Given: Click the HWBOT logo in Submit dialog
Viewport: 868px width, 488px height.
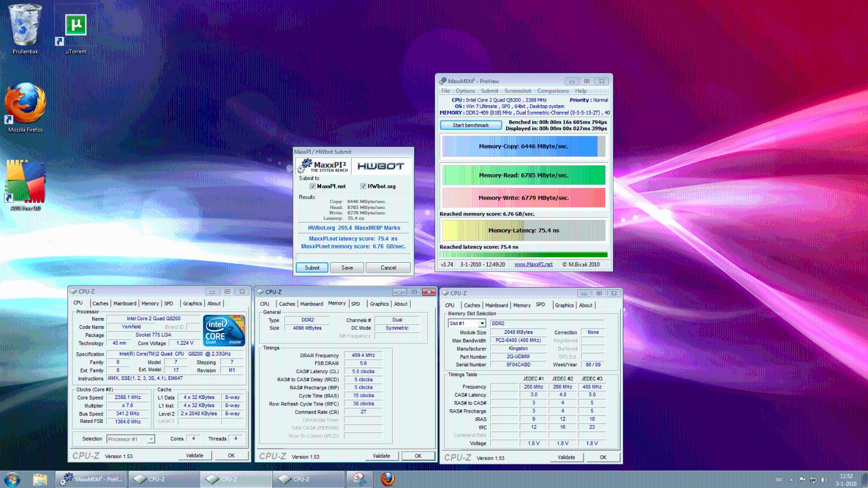Looking at the screenshot, I should tap(381, 166).
